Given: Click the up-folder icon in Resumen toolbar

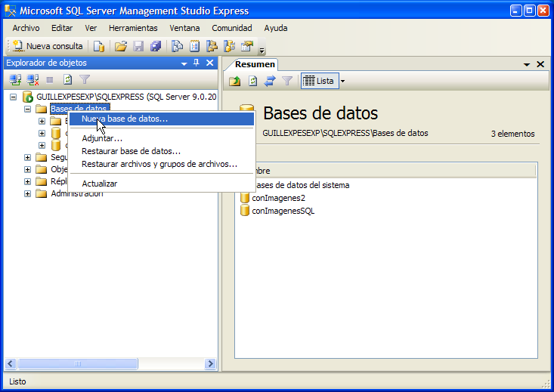Looking at the screenshot, I should (x=234, y=82).
